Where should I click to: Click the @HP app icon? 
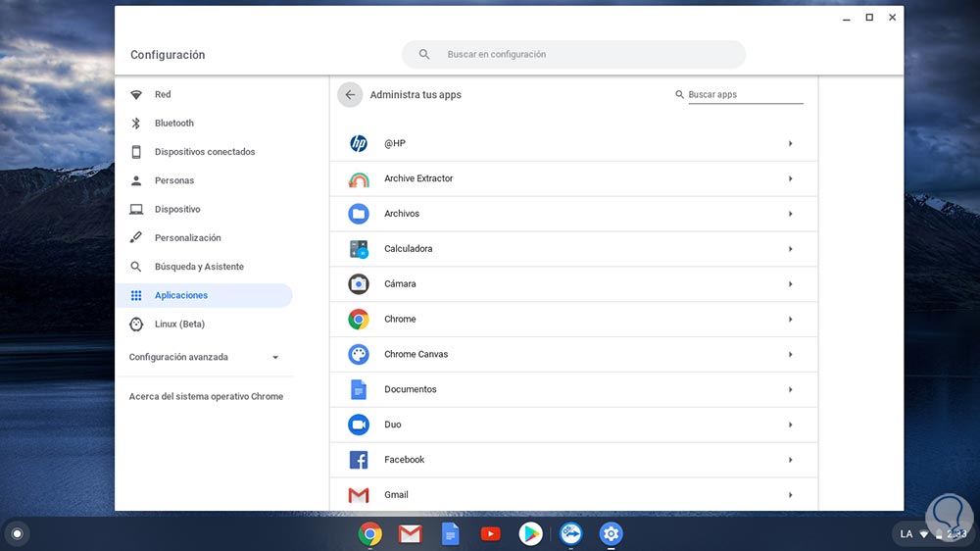pos(358,143)
